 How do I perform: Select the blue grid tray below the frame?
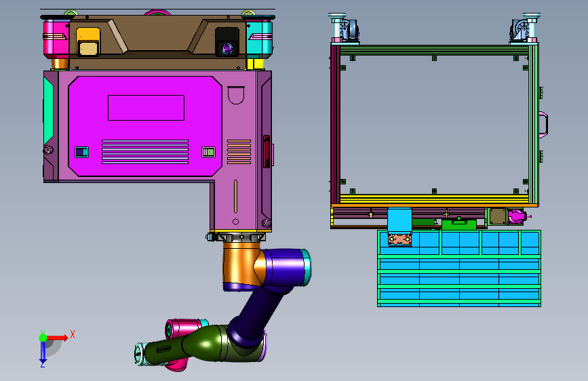tap(459, 268)
